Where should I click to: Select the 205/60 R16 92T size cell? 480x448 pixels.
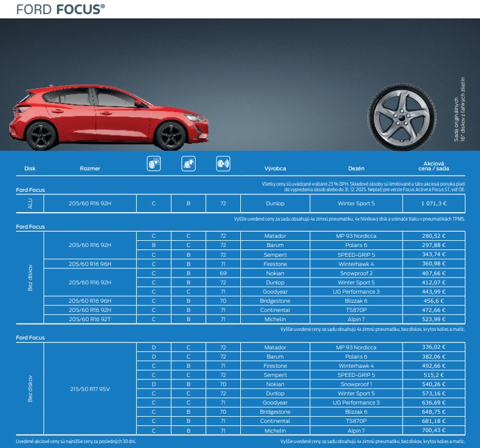pos(90,319)
